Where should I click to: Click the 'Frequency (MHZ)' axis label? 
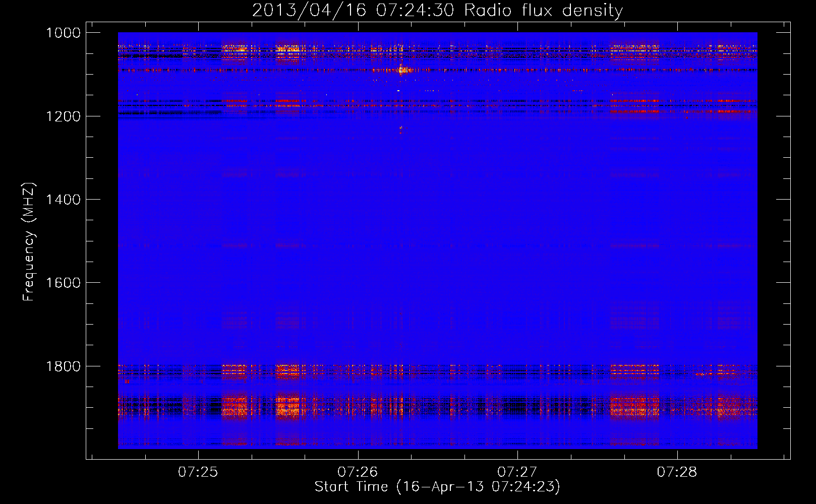point(29,242)
